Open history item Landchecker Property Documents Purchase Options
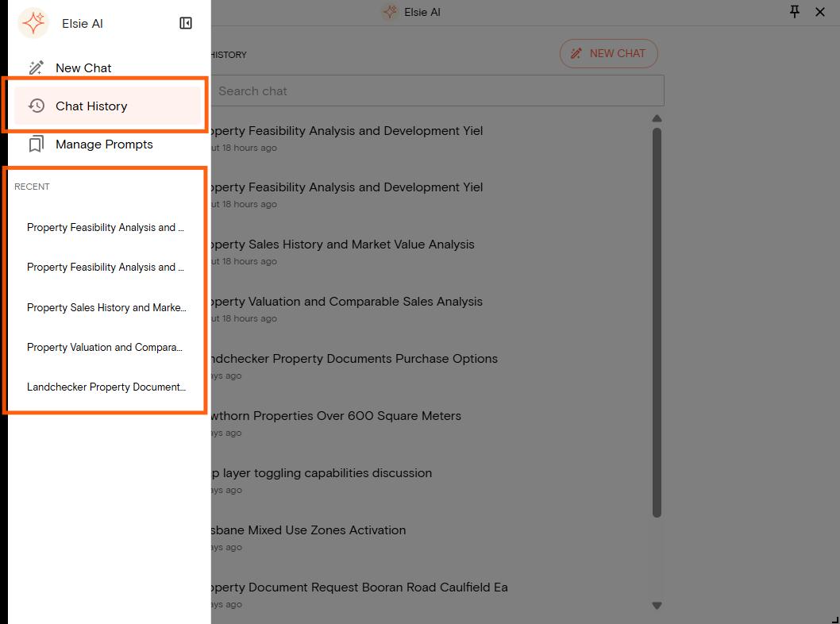840x624 pixels. pos(354,359)
